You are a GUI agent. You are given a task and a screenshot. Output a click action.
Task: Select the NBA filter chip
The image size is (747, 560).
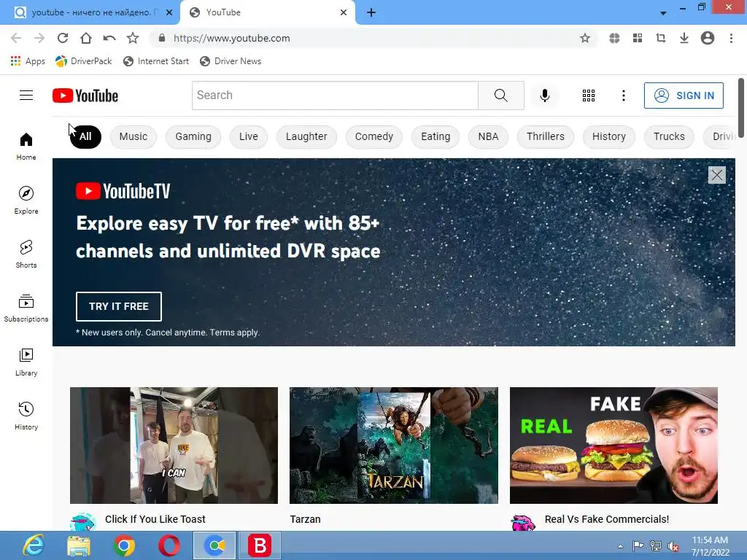(488, 136)
